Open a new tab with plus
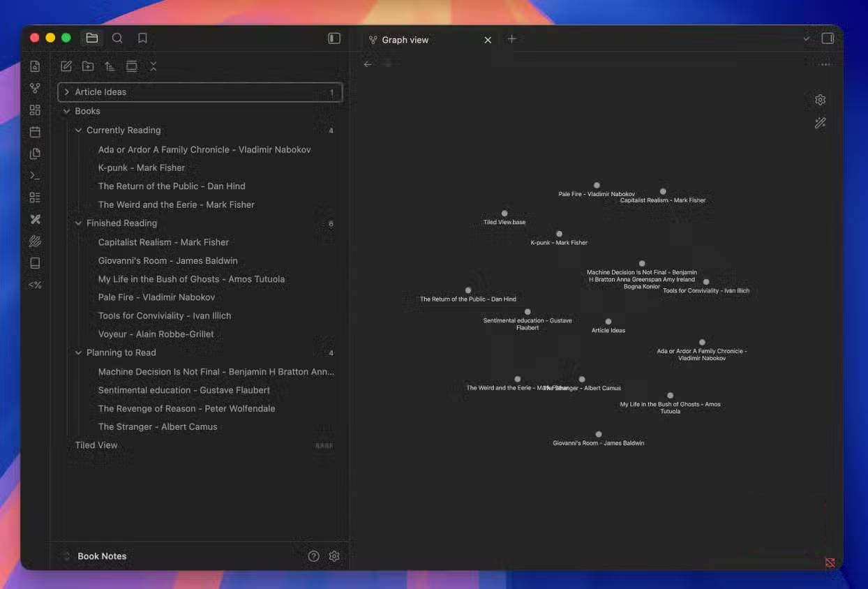This screenshot has width=868, height=589. tap(511, 39)
